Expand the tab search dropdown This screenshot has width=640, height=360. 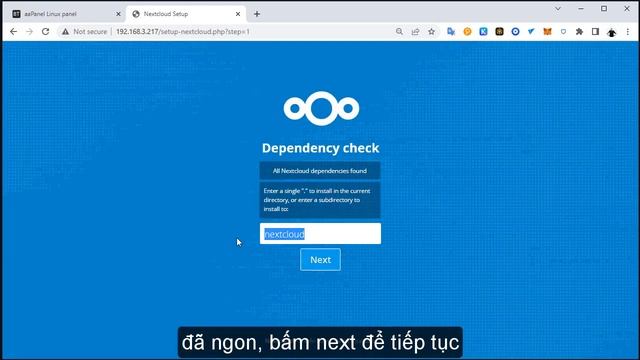click(558, 9)
